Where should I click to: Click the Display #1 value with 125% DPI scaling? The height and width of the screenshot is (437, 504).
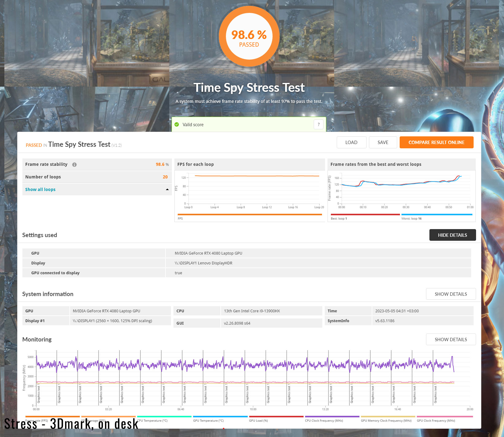(112, 321)
